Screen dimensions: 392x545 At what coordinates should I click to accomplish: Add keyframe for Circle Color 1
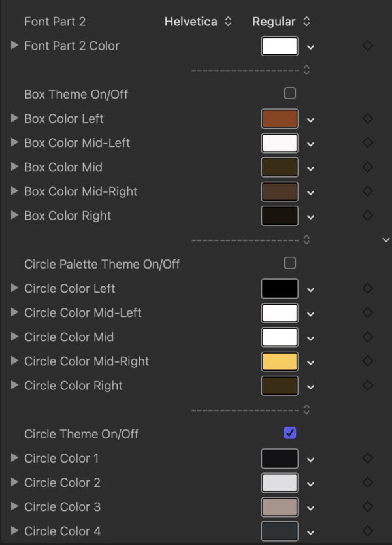[x=367, y=458]
